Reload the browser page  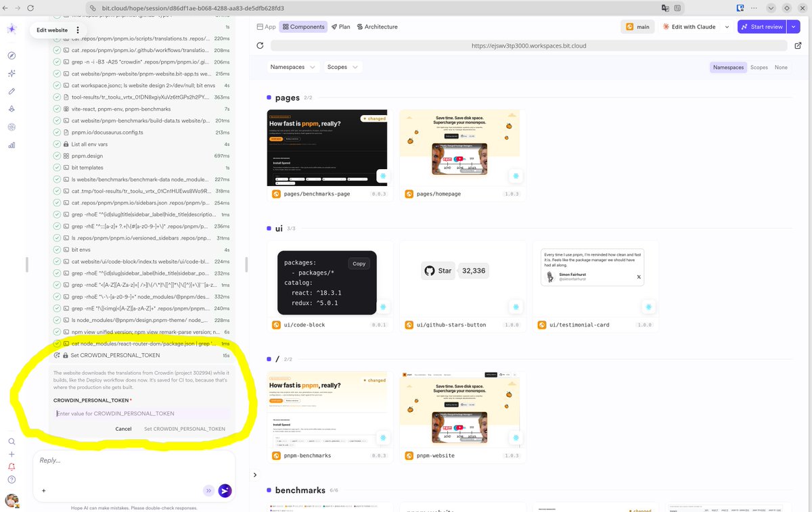[31, 8]
